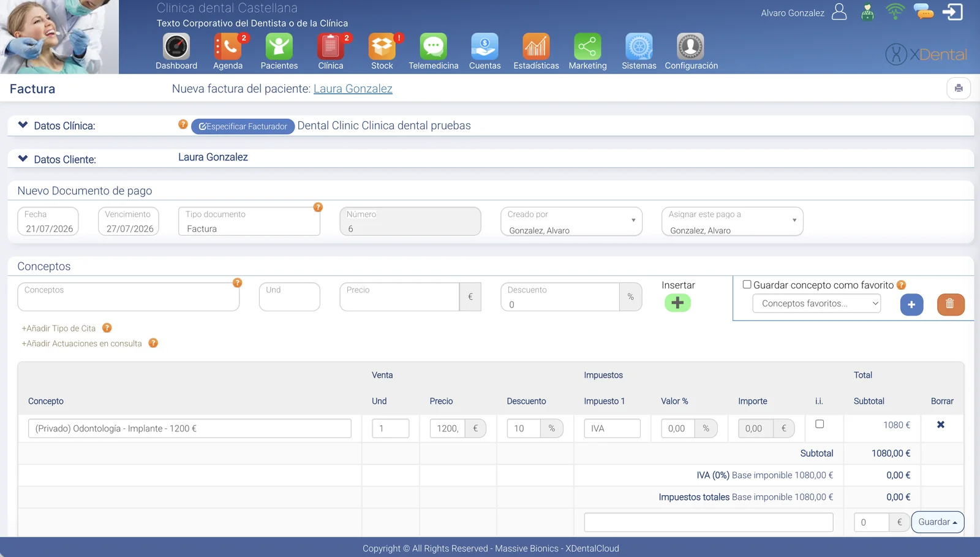Enable Guardar concepto como favorito checkbox
Image resolution: width=980 pixels, height=557 pixels.
tap(747, 284)
